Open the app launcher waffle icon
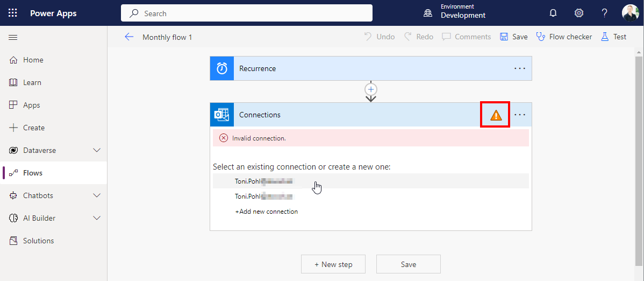 tap(13, 13)
